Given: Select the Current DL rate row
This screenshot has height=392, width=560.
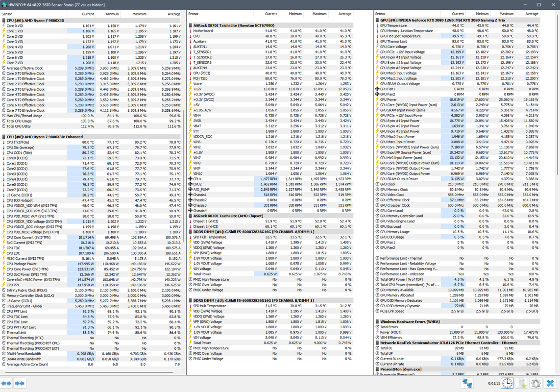Looking at the screenshot, I should 458,358.
